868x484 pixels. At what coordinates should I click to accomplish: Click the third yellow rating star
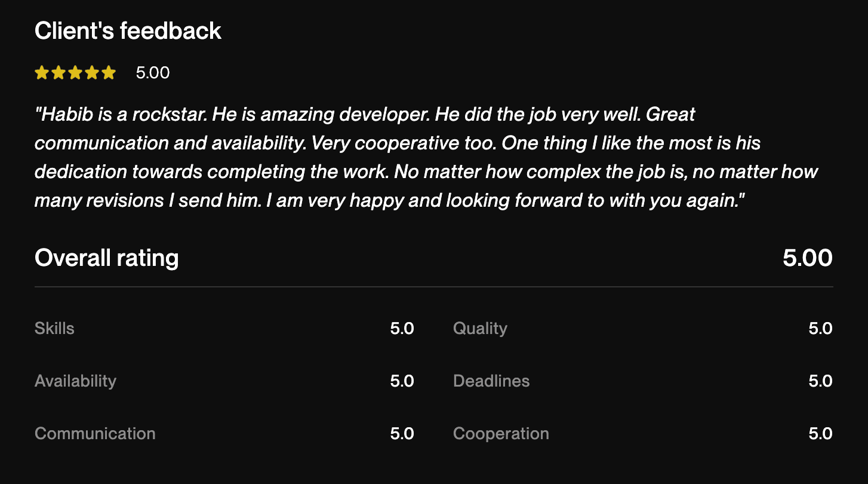point(75,73)
